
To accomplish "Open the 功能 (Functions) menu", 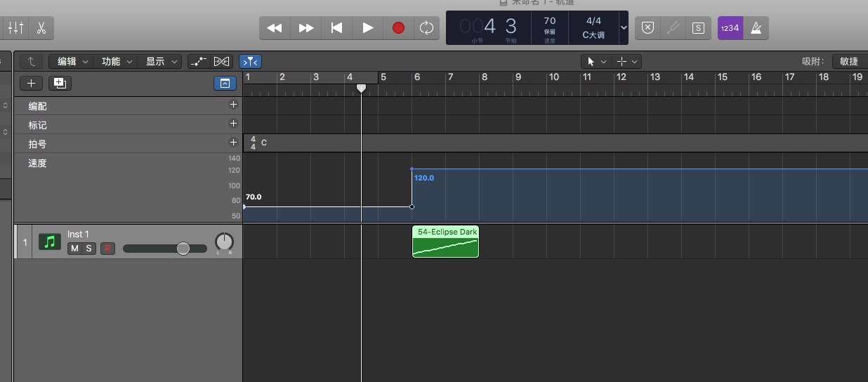I will pos(117,61).
